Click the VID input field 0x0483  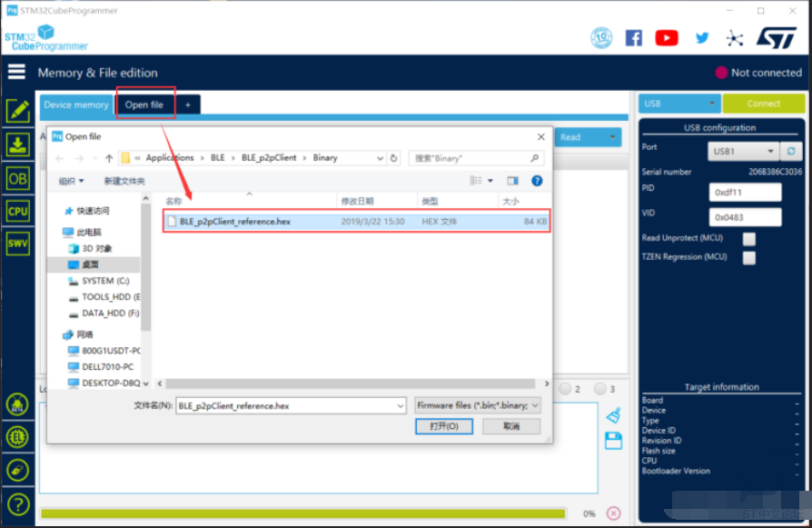click(x=745, y=217)
